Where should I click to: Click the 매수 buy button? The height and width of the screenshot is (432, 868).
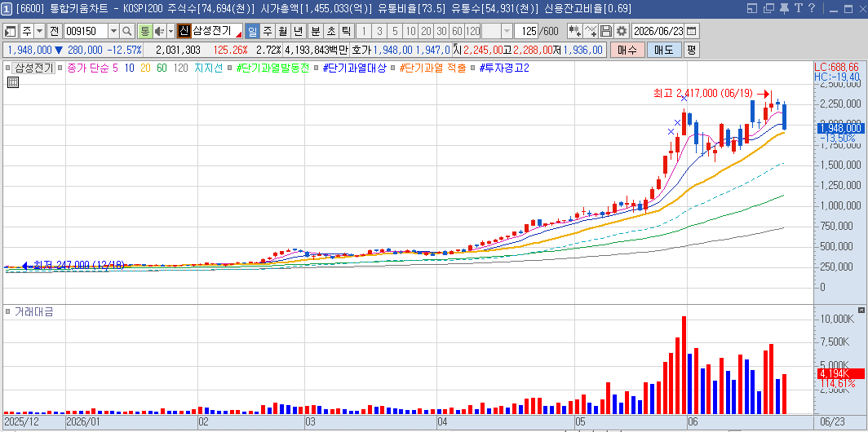pyautogui.click(x=627, y=50)
